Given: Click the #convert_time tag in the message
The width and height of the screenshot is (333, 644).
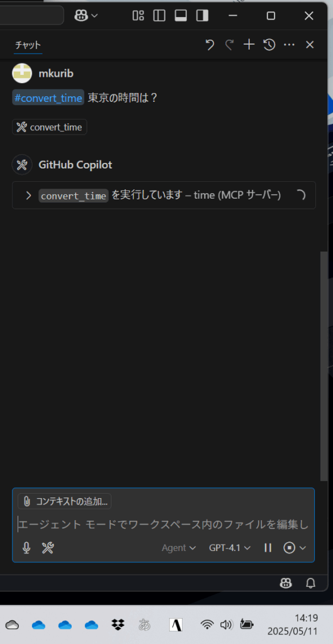Looking at the screenshot, I should tap(48, 97).
